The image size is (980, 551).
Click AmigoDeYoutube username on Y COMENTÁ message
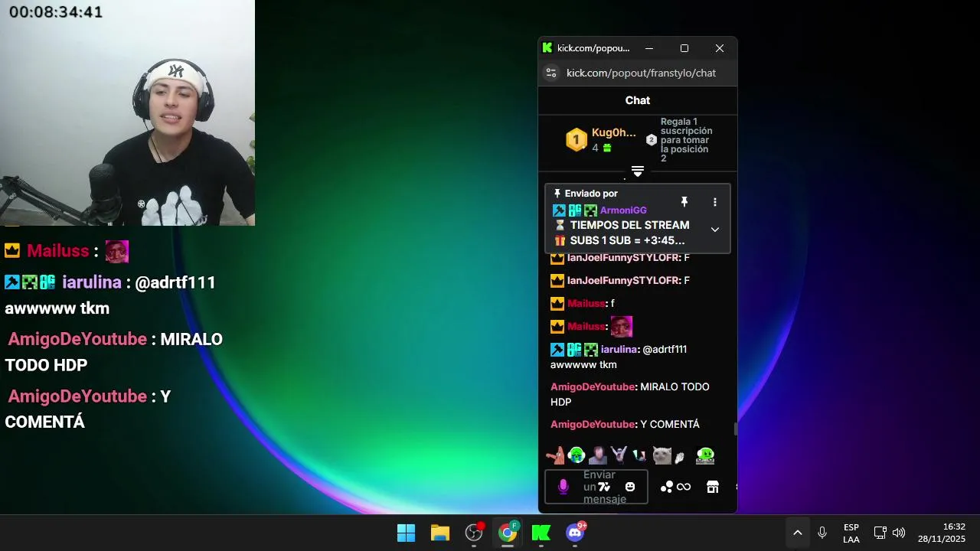click(x=593, y=424)
